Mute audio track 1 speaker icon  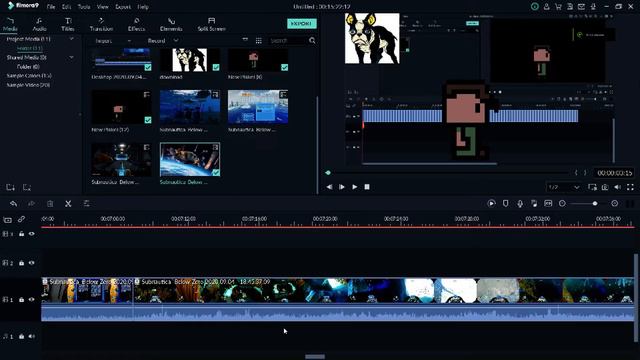32,336
